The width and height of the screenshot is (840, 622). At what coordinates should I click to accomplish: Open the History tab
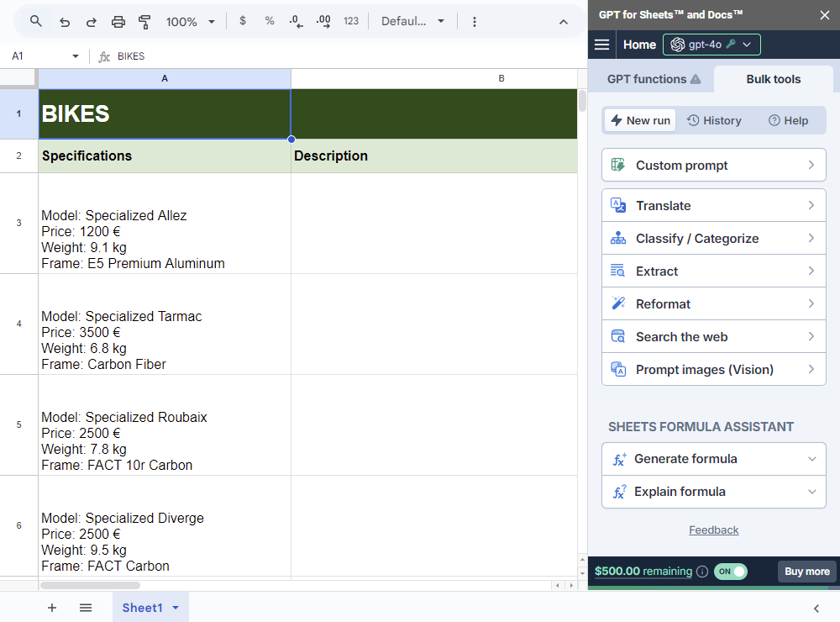point(714,120)
